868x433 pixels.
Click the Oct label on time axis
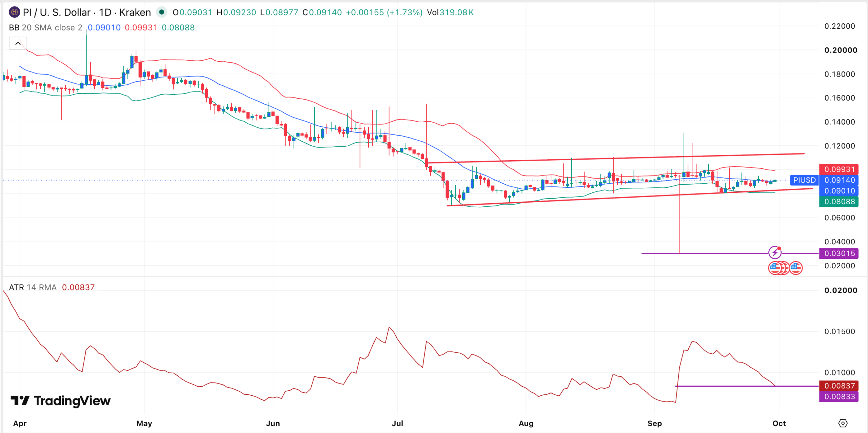779,424
